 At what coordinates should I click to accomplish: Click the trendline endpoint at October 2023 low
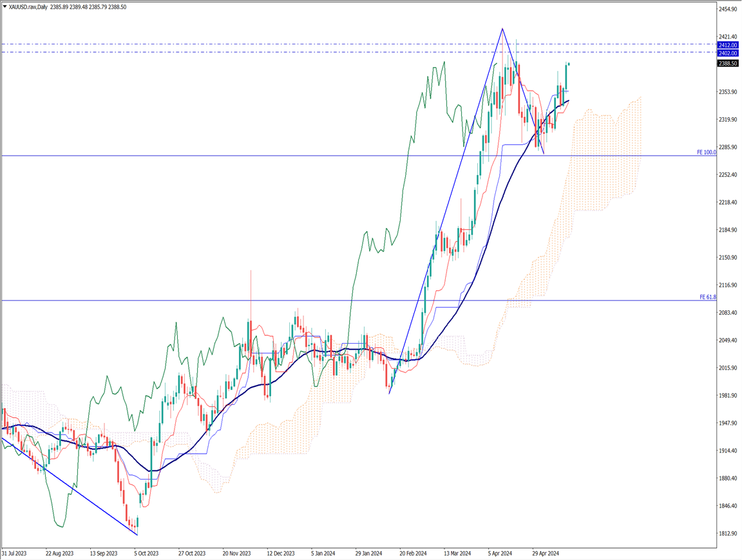coord(137,534)
